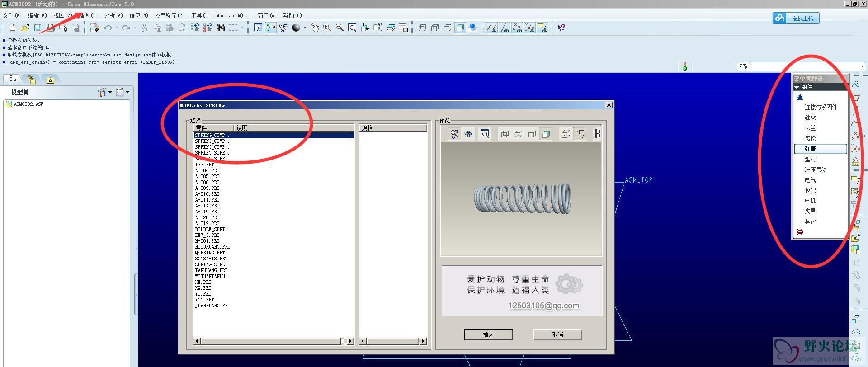The width and height of the screenshot is (868, 367).
Task: Select TANHUANG.PRT in parts list
Action: 211,270
